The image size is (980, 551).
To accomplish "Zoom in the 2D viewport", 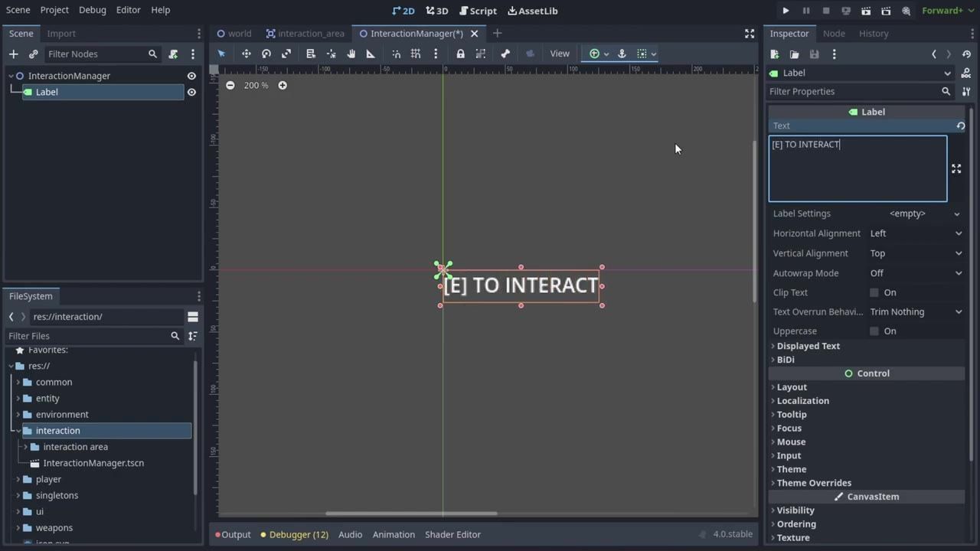I will [x=283, y=85].
